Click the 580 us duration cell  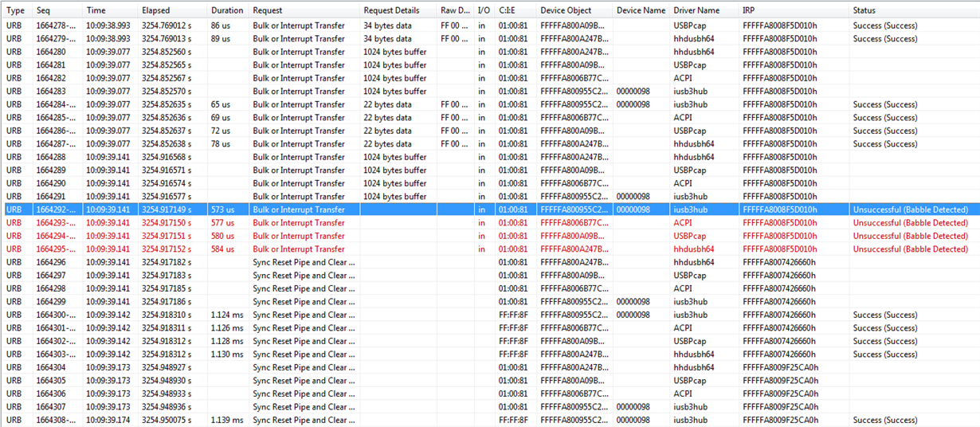(x=223, y=236)
